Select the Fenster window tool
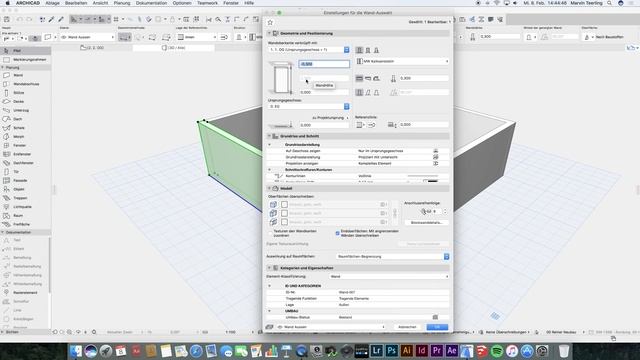The width and height of the screenshot is (640, 360). pos(25,146)
